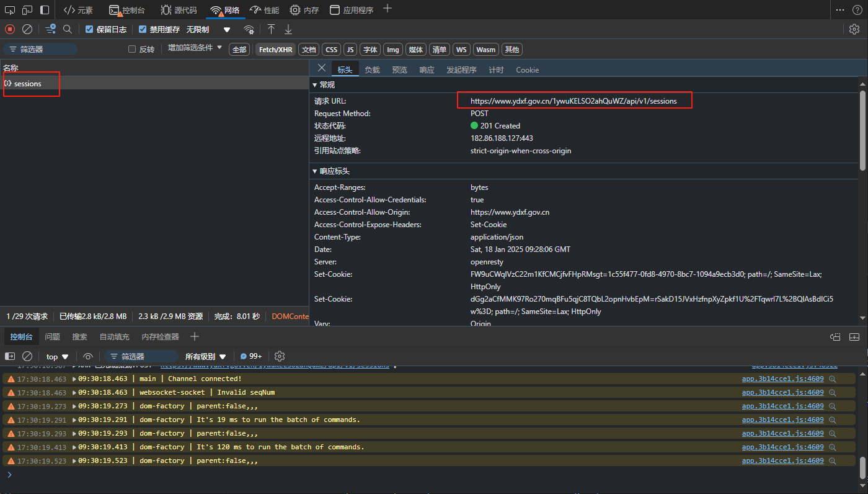This screenshot has width=868, height=494.
Task: Toggle the device emulation toolbar
Action: tap(26, 10)
